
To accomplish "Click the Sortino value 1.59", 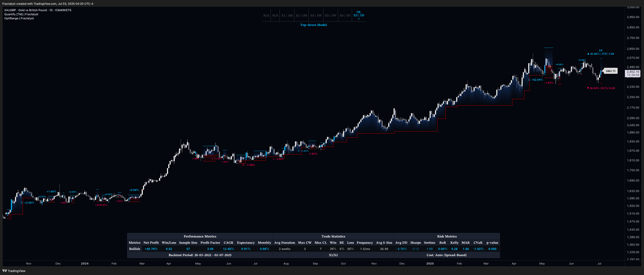I will click(429, 249).
